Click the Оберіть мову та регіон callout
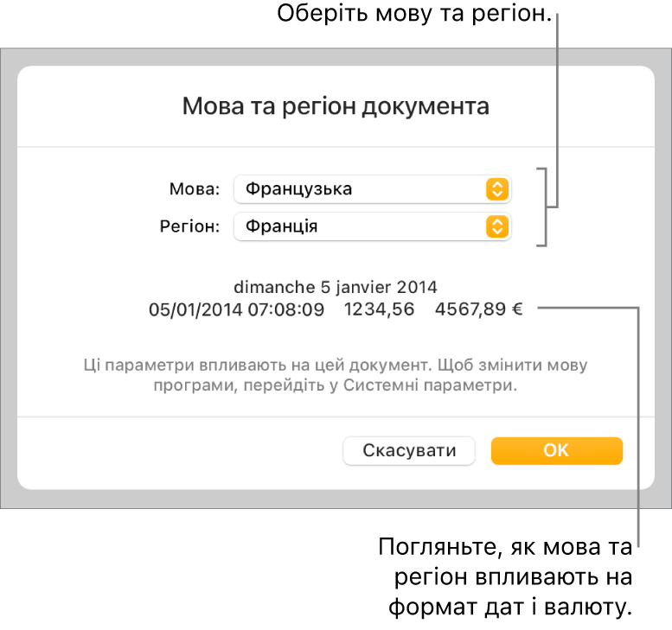The height and width of the screenshot is (630, 672). 414,14
